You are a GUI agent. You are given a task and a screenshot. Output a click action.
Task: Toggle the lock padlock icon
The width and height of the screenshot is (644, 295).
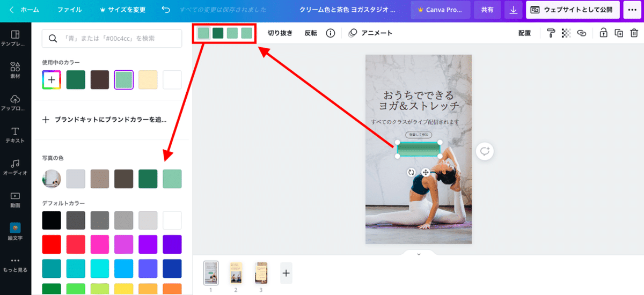pyautogui.click(x=603, y=33)
